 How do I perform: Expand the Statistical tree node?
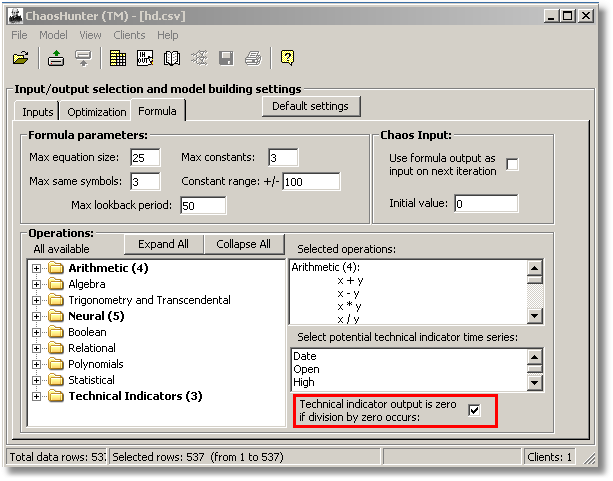(36, 380)
